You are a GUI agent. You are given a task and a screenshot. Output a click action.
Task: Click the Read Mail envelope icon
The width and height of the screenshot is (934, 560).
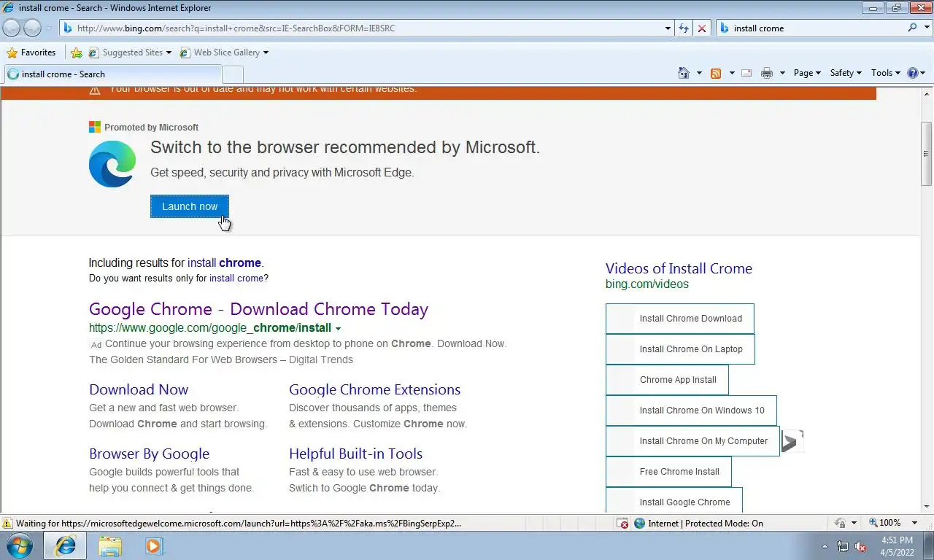746,73
